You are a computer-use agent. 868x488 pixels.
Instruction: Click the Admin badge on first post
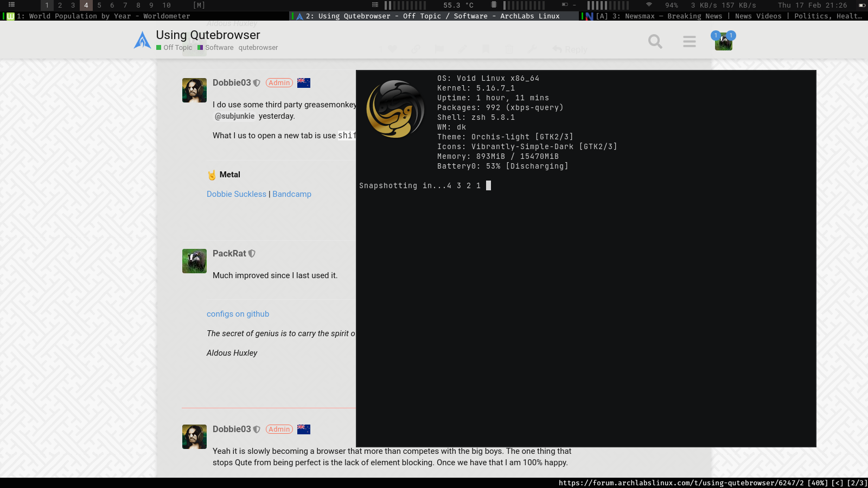tap(279, 83)
